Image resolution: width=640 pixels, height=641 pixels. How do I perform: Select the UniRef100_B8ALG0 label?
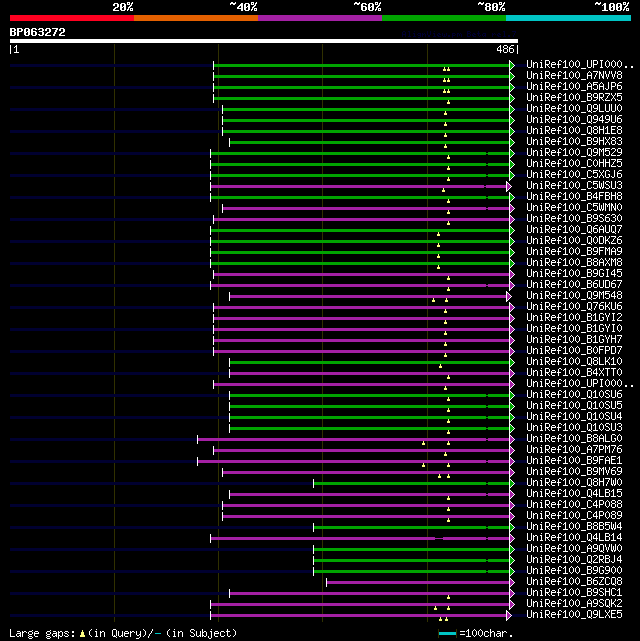pos(574,439)
